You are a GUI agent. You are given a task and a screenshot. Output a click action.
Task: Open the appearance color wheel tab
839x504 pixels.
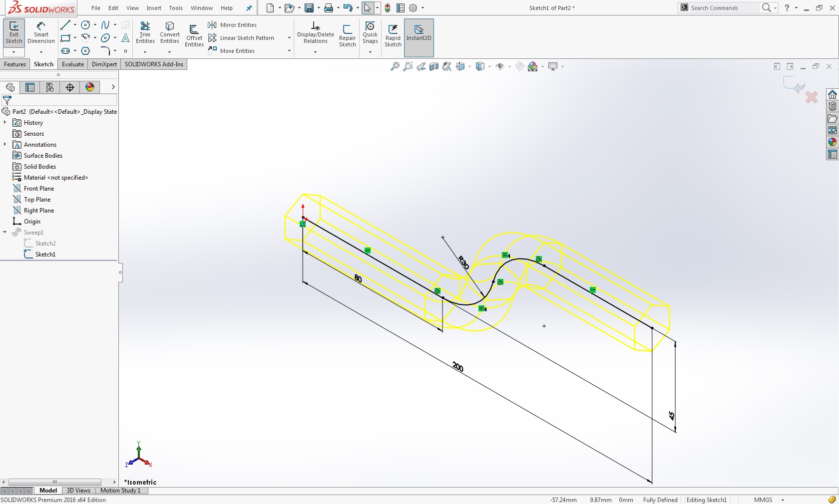(90, 87)
